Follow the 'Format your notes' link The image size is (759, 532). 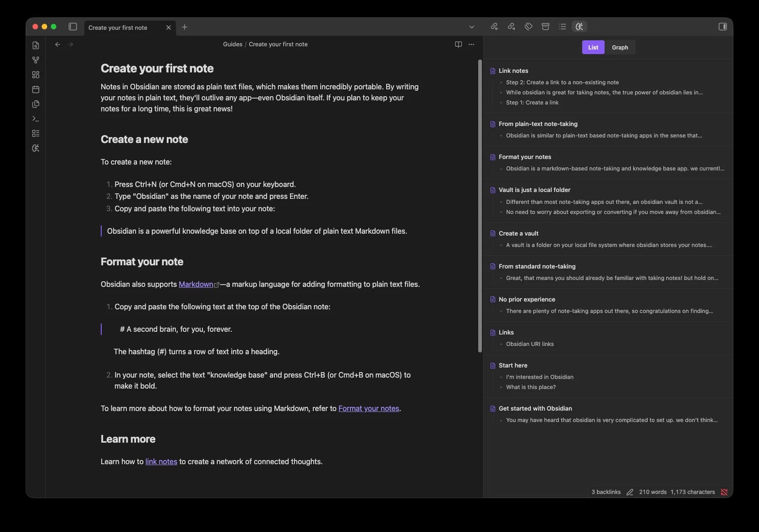369,408
